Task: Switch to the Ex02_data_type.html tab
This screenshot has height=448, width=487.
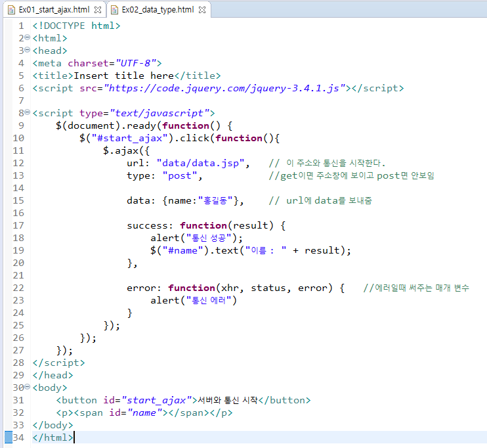Action: [158, 10]
